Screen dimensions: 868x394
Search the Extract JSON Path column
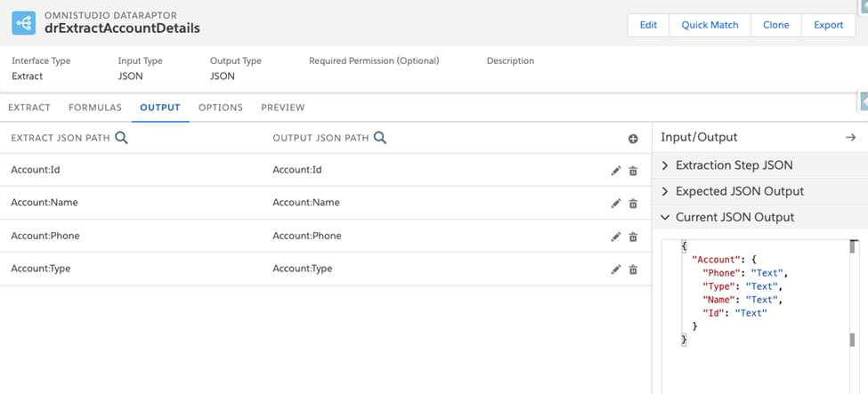pyautogui.click(x=121, y=138)
